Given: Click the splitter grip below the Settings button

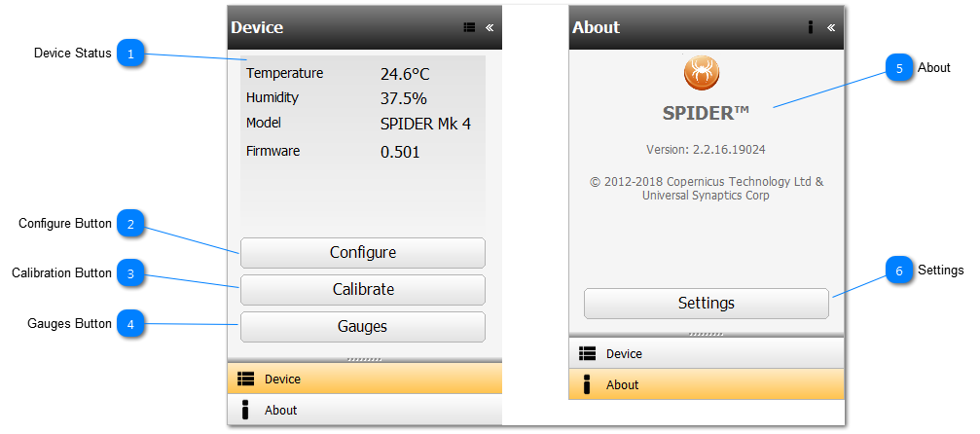Looking at the screenshot, I should (706, 334).
